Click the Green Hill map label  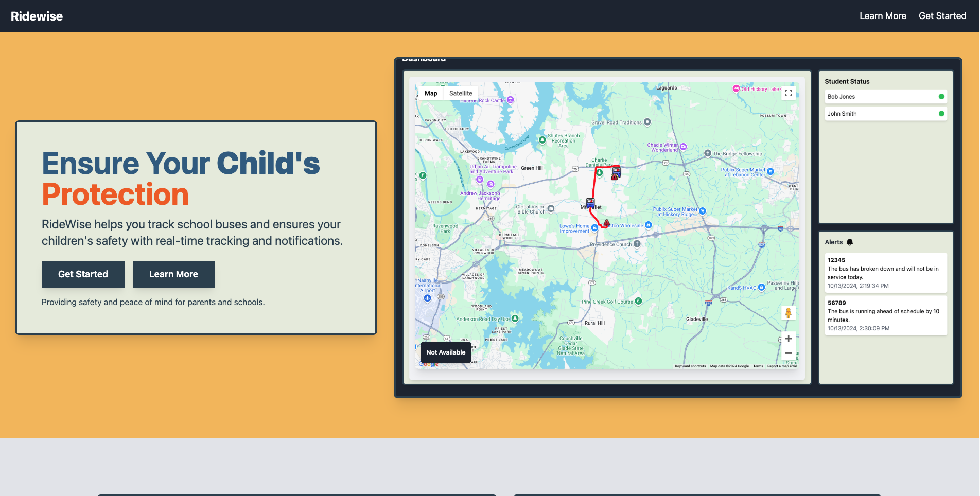click(x=532, y=168)
